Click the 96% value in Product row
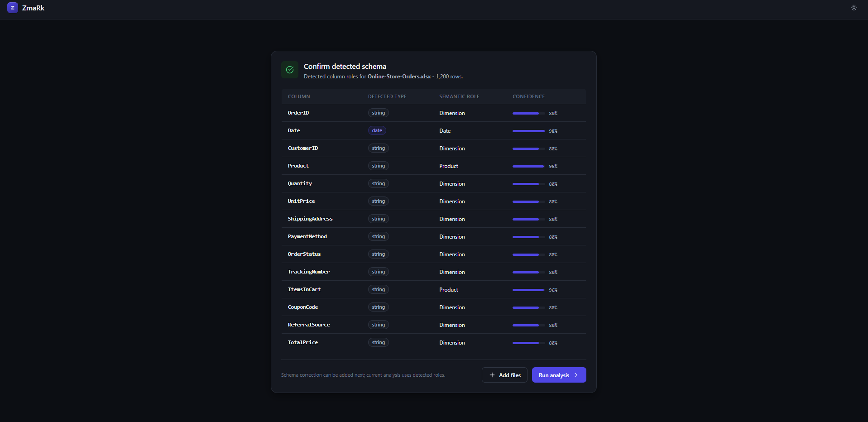 pos(553,166)
